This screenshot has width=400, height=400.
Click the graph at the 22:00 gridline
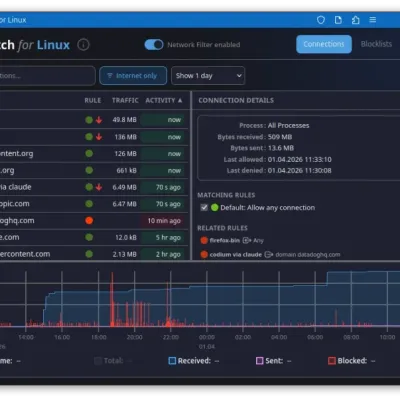(x=171, y=298)
